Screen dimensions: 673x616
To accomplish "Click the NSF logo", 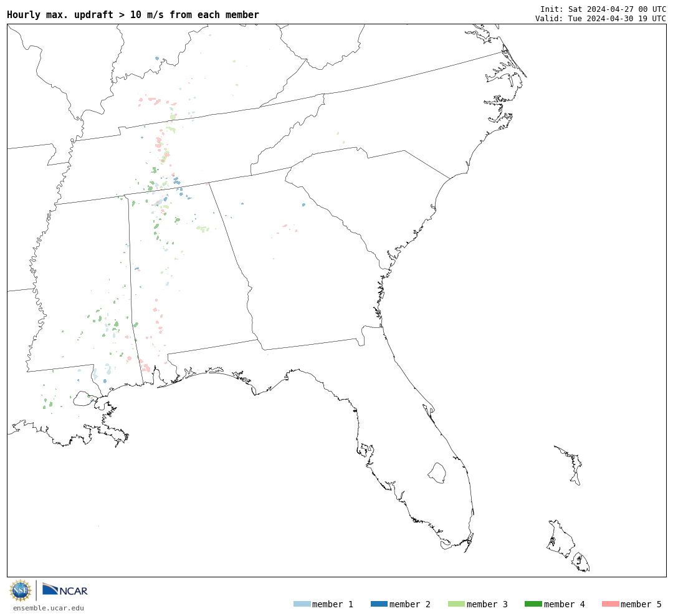I will 20,590.
